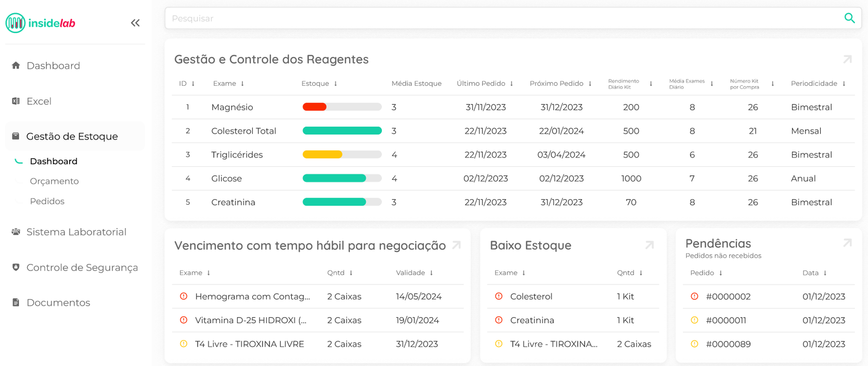
Task: Click red alert icon for Vitamina D-25 row
Action: point(183,320)
